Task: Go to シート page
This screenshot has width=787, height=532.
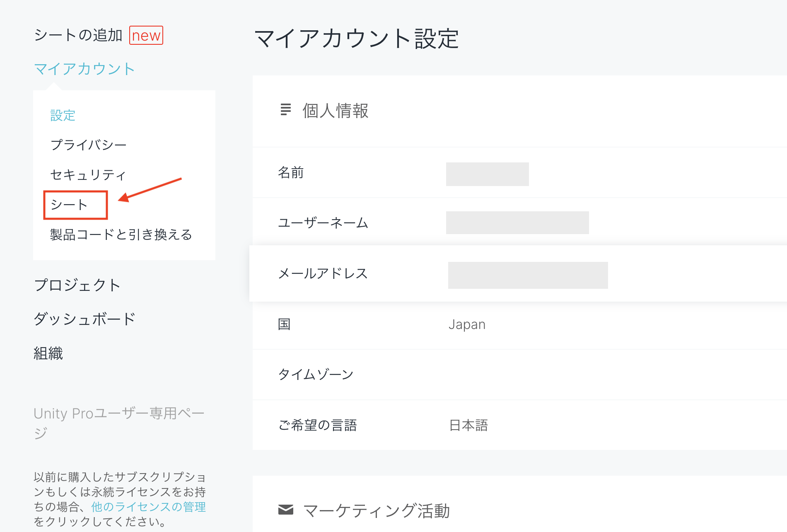Action: click(x=69, y=205)
